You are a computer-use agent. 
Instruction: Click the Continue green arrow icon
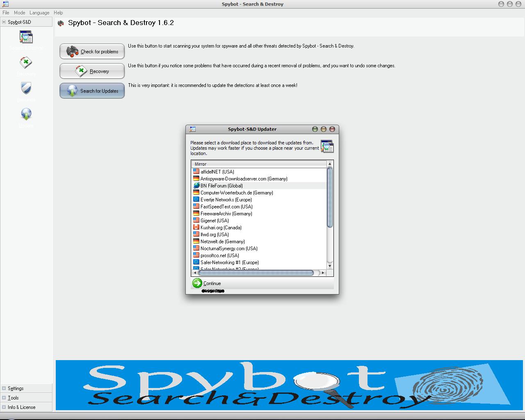(x=197, y=283)
